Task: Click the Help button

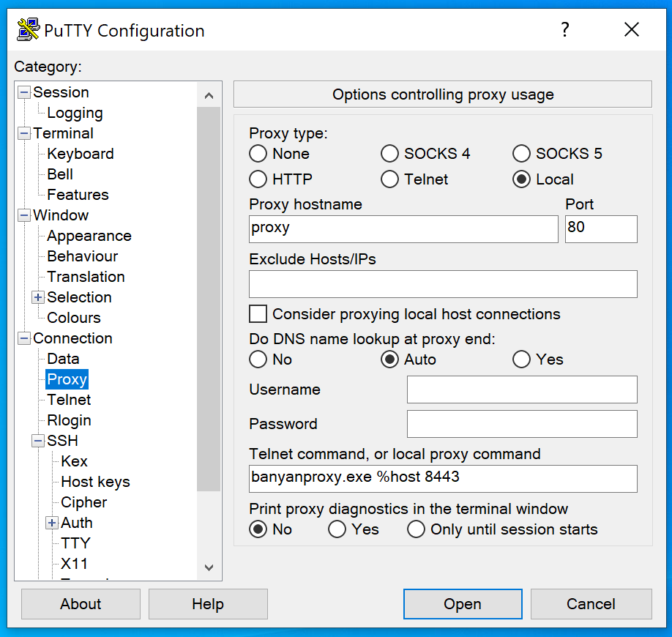Action: click(x=208, y=603)
